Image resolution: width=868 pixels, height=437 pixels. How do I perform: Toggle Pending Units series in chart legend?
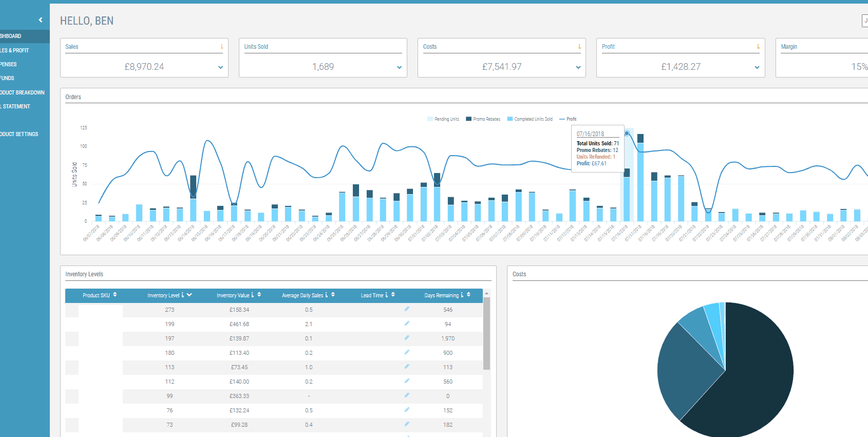(443, 119)
